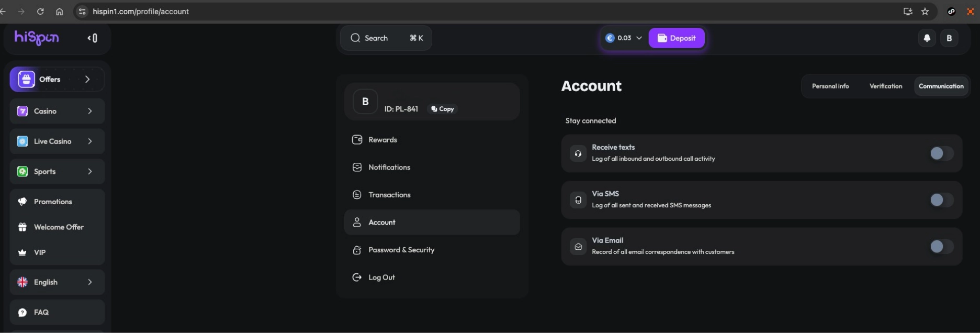Click the ID: PL-841 text
The width and height of the screenshot is (980, 333).
(x=401, y=109)
